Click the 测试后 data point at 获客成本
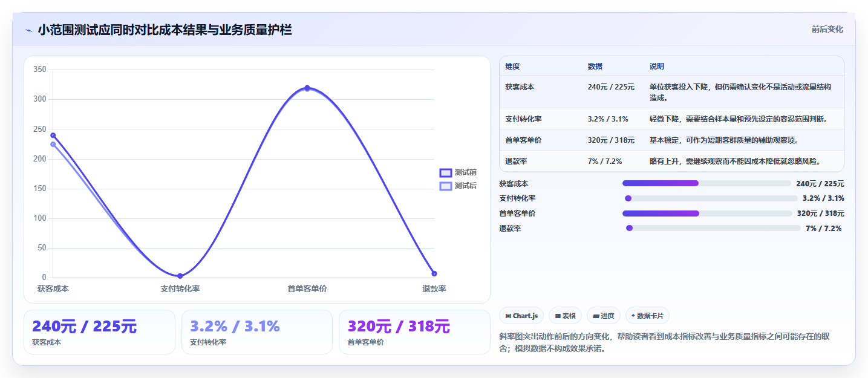 click(x=53, y=145)
